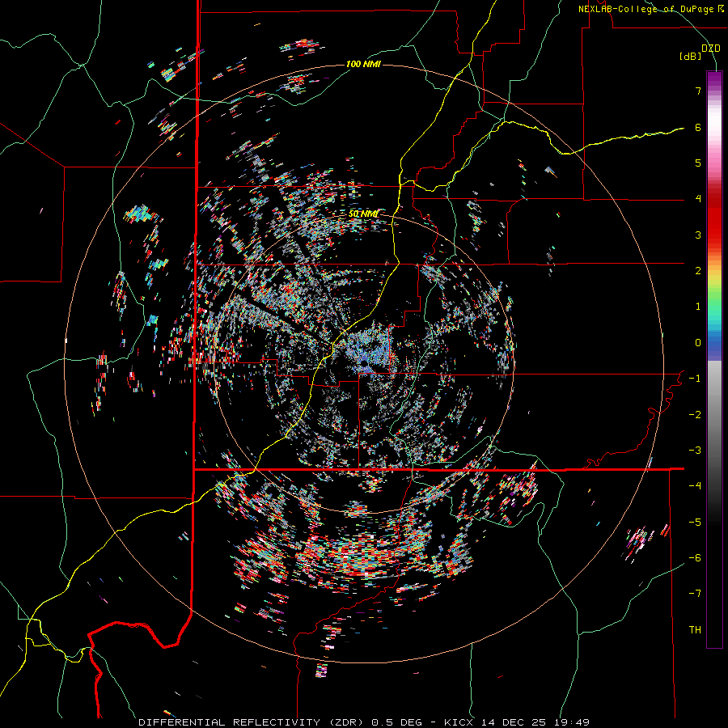Click the DZD product label
Image resolution: width=728 pixels, height=728 pixels.
tap(710, 49)
